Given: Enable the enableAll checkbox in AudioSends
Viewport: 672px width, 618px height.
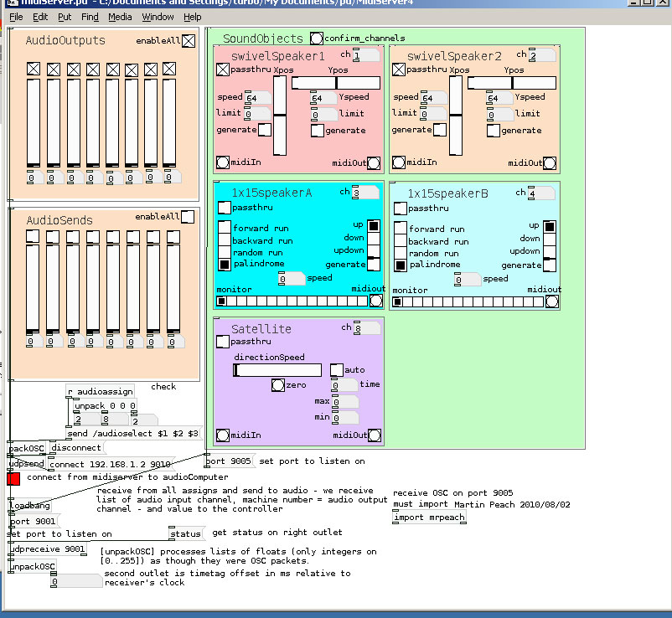Looking at the screenshot, I should pyautogui.click(x=189, y=217).
